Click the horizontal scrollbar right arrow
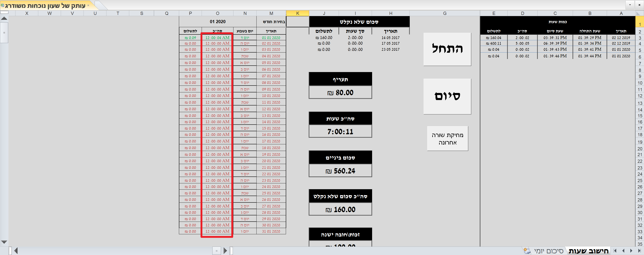644x255 pixels. point(225,251)
